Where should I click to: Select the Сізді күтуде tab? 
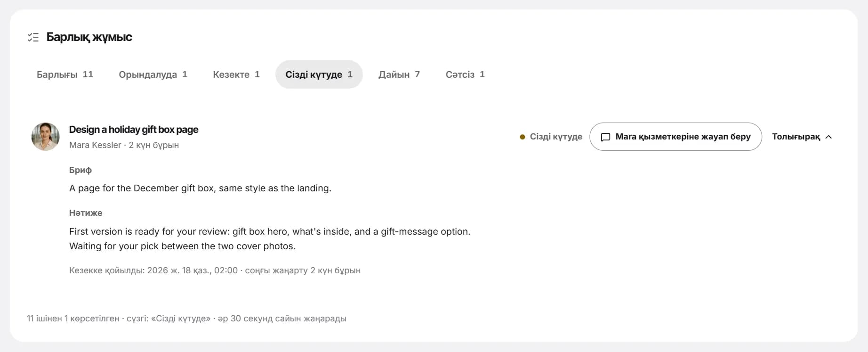(x=319, y=74)
